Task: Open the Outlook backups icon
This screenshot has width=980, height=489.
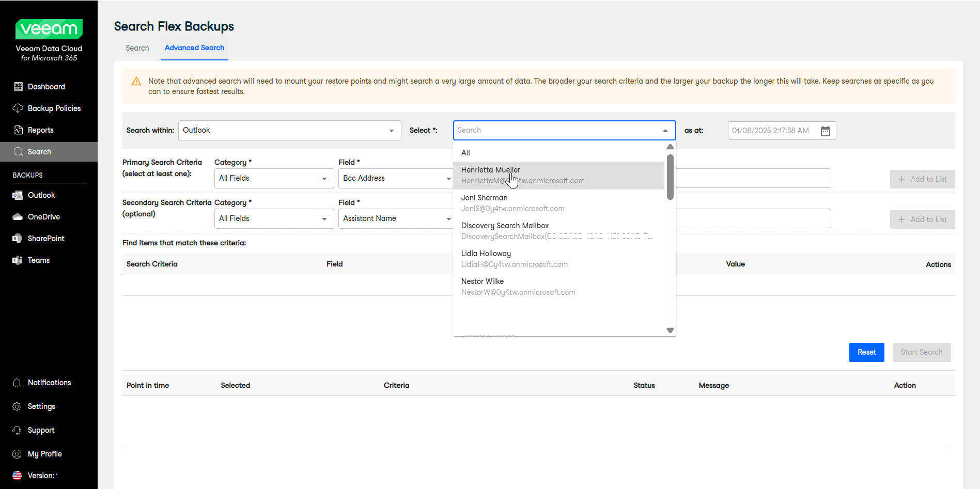Action: [x=18, y=195]
